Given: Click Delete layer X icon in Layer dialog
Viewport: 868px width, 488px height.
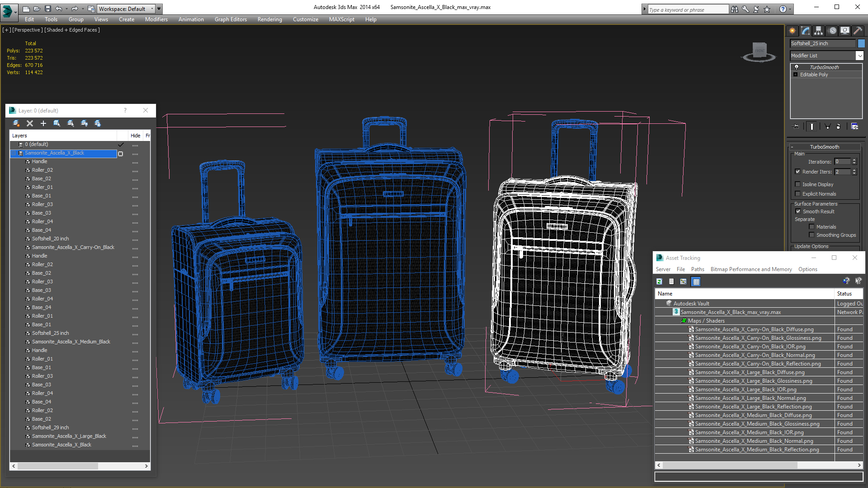Looking at the screenshot, I should click(30, 123).
